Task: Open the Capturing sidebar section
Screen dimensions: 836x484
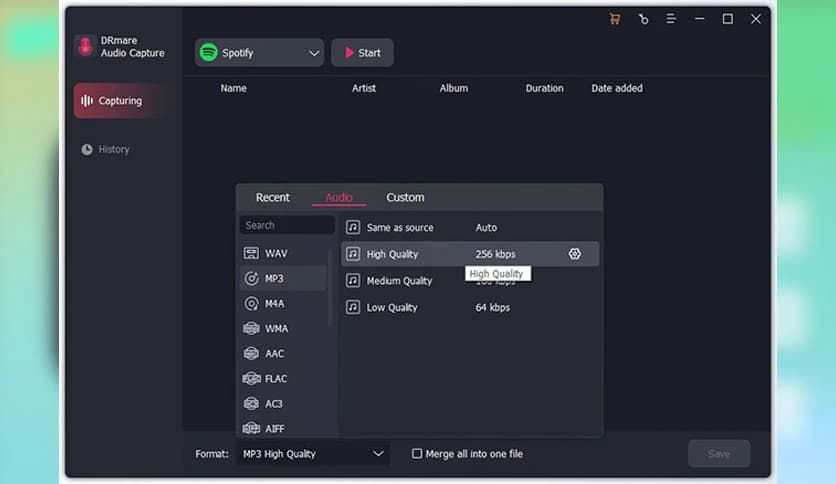Action: [125, 100]
